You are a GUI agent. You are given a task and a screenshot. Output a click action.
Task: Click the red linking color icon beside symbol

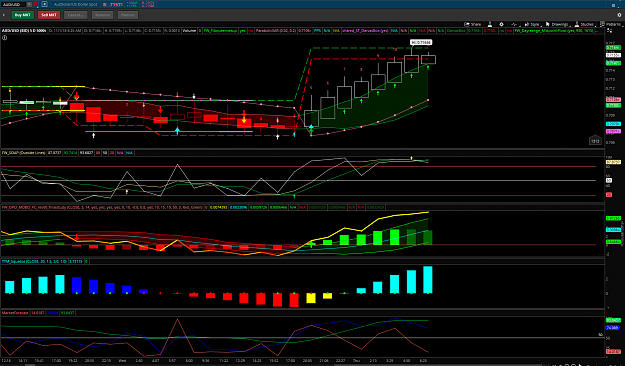36,4
